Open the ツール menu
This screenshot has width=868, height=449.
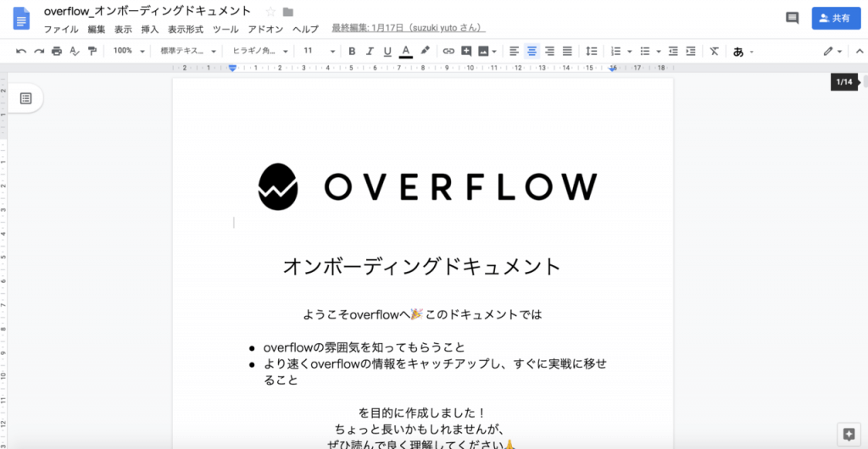225,30
